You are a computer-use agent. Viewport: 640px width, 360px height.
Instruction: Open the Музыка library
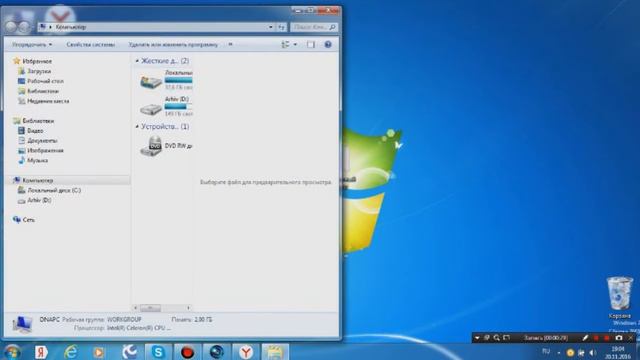point(33,160)
